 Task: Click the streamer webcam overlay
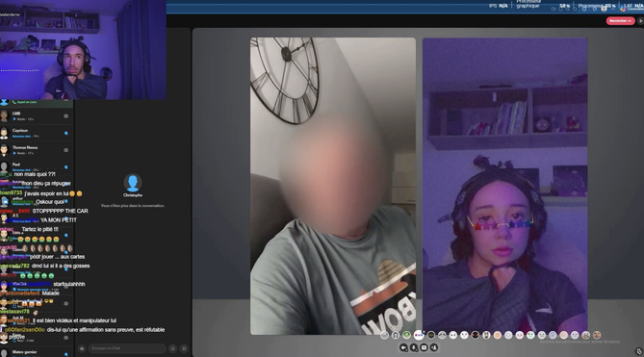[83, 50]
